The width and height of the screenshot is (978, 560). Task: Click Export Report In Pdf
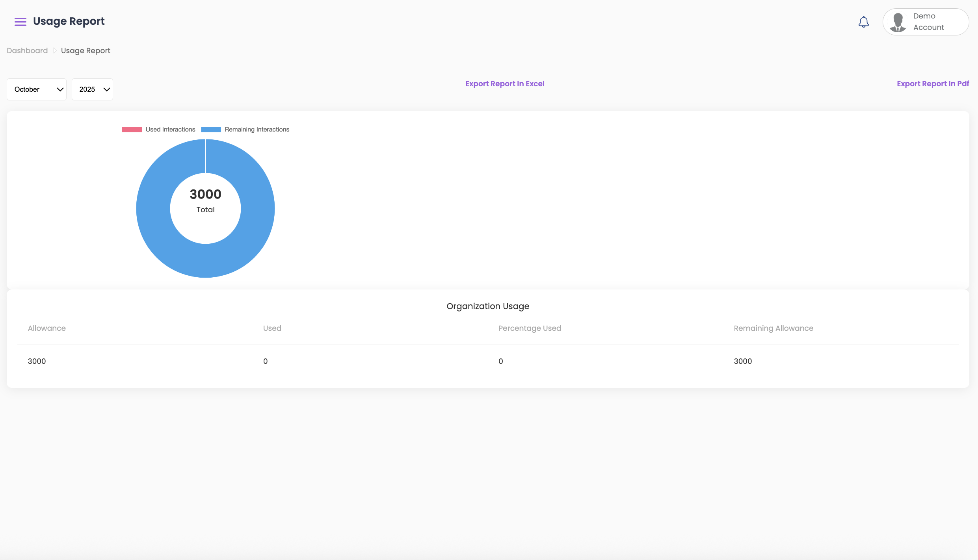click(x=933, y=83)
